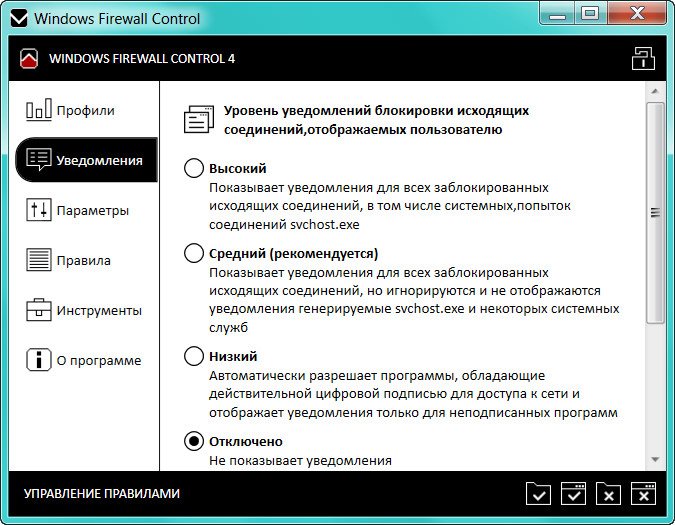Switch to the Параметры section
Image resolution: width=675 pixels, height=525 pixels.
coord(92,210)
